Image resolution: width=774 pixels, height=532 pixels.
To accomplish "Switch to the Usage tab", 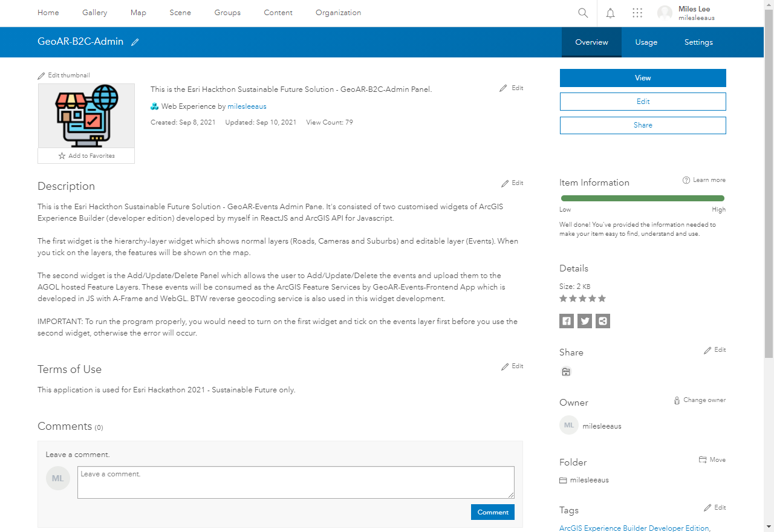I will point(646,42).
